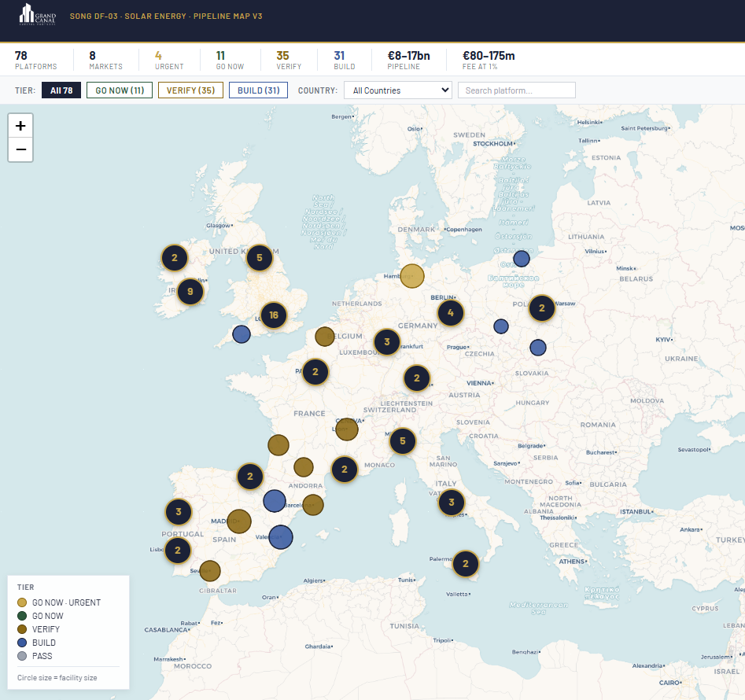Filter by GO NOW (11) tier
The image size is (745, 700).
pos(120,90)
